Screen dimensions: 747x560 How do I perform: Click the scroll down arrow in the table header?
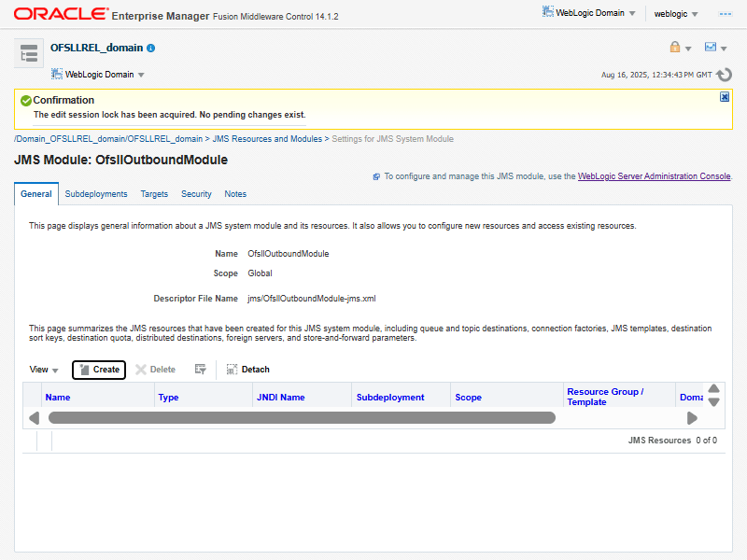coord(713,402)
